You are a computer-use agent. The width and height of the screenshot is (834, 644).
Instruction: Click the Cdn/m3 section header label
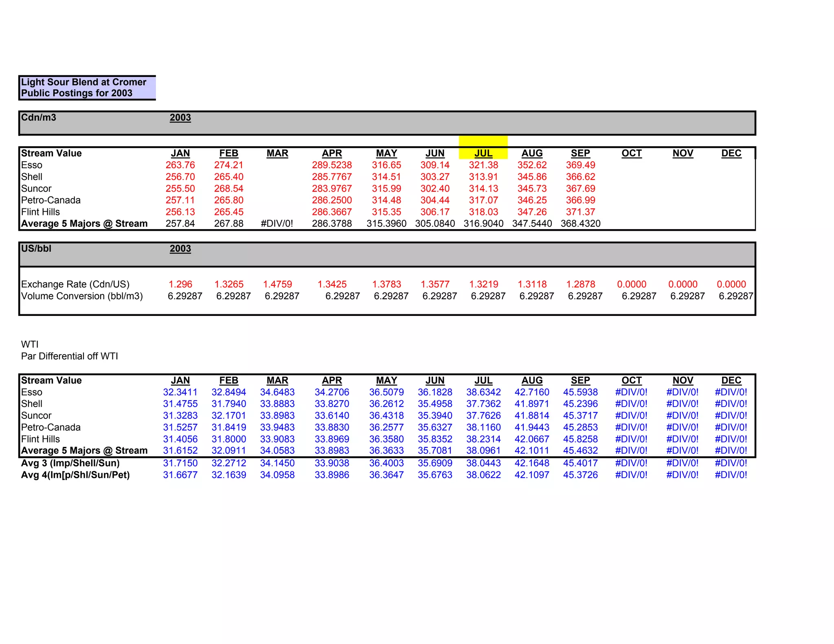tap(39, 118)
